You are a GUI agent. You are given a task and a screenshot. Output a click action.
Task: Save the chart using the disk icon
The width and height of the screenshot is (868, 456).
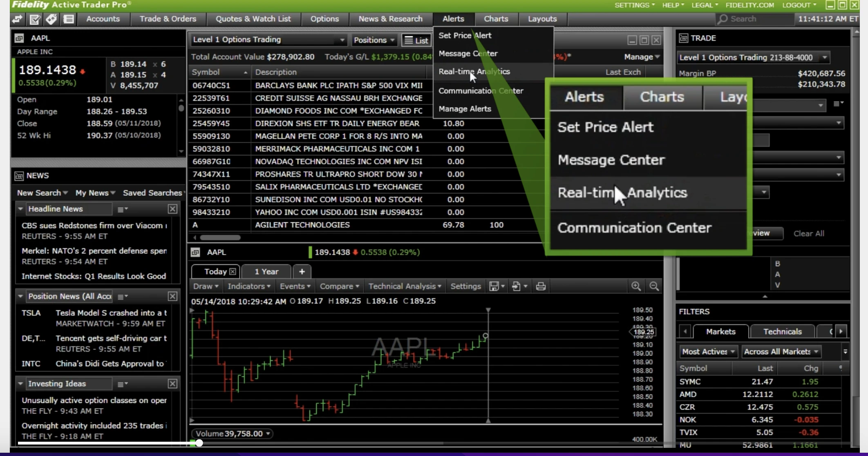coord(495,286)
